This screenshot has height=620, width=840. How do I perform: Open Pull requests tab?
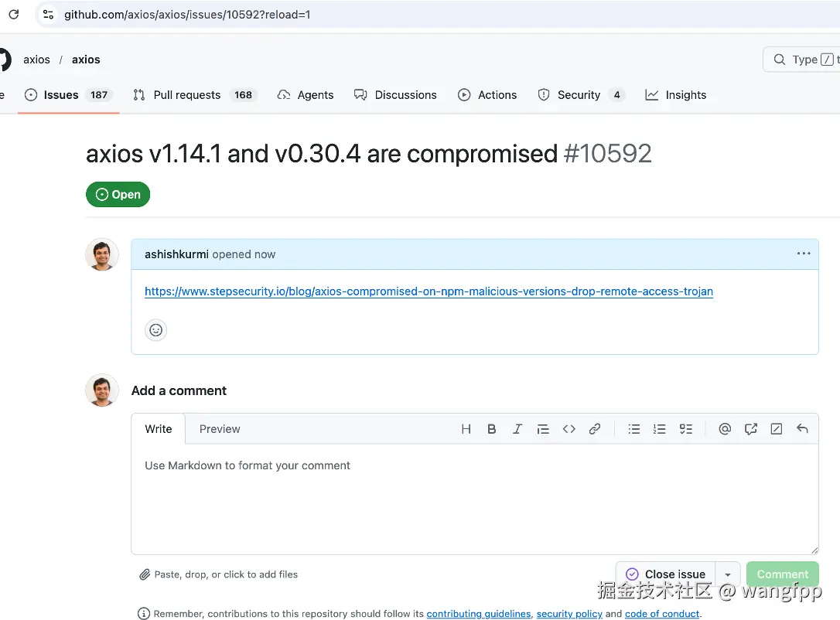(x=195, y=95)
